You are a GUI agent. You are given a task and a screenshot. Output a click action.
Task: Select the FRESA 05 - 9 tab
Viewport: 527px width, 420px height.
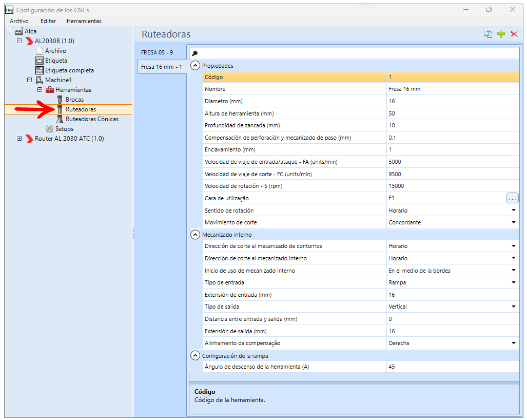157,52
